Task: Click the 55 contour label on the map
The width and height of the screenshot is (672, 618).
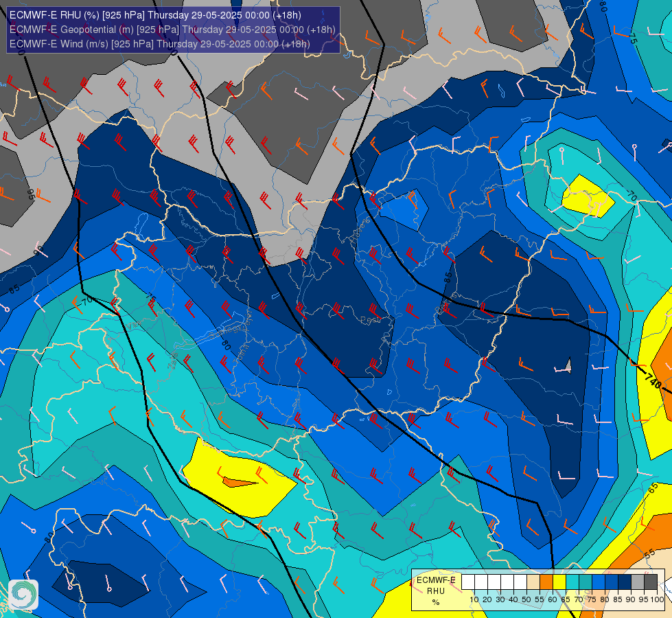Action: [x=650, y=553]
